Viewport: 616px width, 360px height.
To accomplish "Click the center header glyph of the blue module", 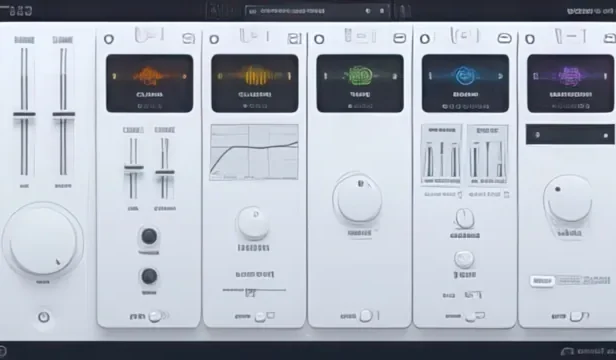I will tap(465, 35).
